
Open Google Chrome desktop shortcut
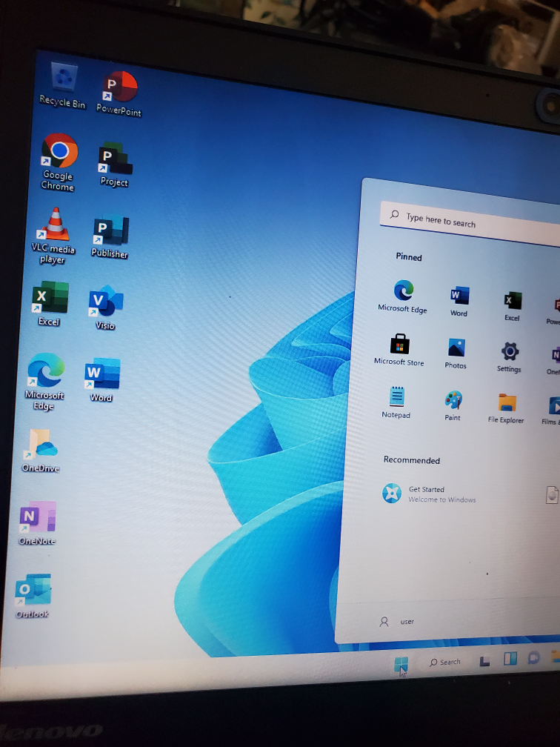coord(59,153)
